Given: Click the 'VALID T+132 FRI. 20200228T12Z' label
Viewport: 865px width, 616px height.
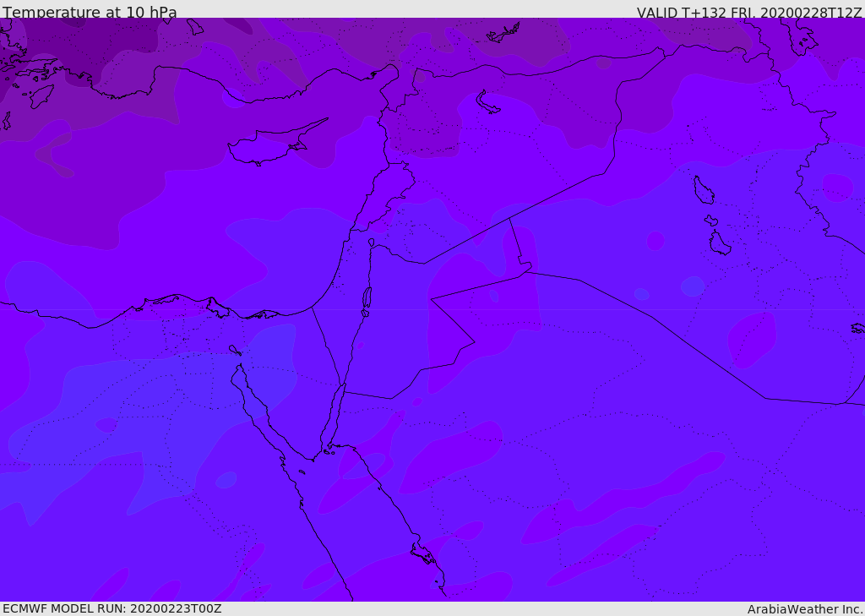Looking at the screenshot, I should [x=748, y=12].
